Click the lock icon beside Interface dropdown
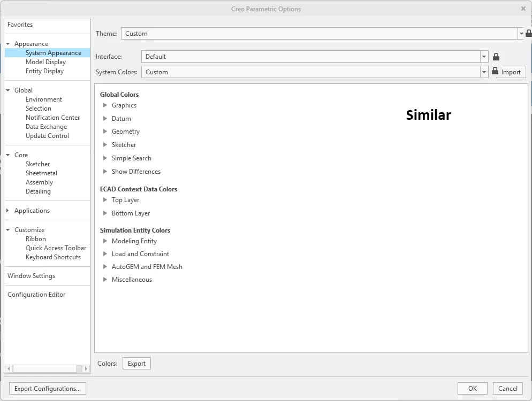 coord(496,57)
